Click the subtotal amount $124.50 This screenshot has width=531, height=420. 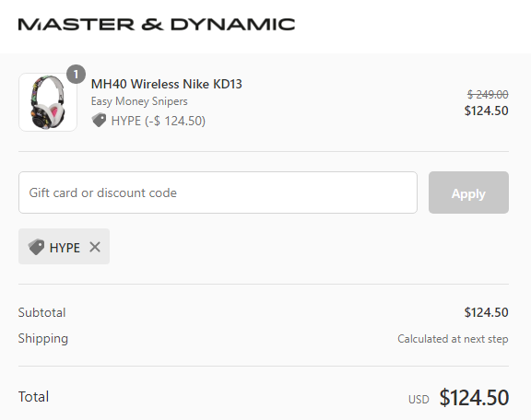click(487, 312)
